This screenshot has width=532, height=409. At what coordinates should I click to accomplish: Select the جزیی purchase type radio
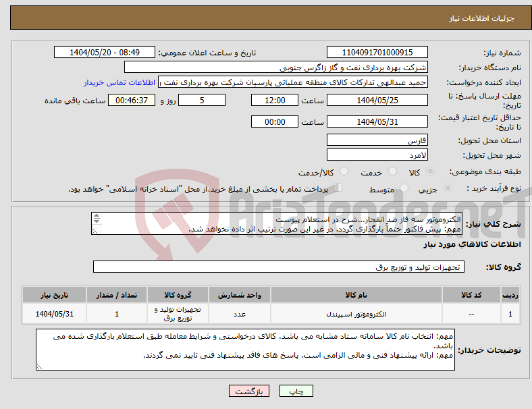[x=448, y=188]
